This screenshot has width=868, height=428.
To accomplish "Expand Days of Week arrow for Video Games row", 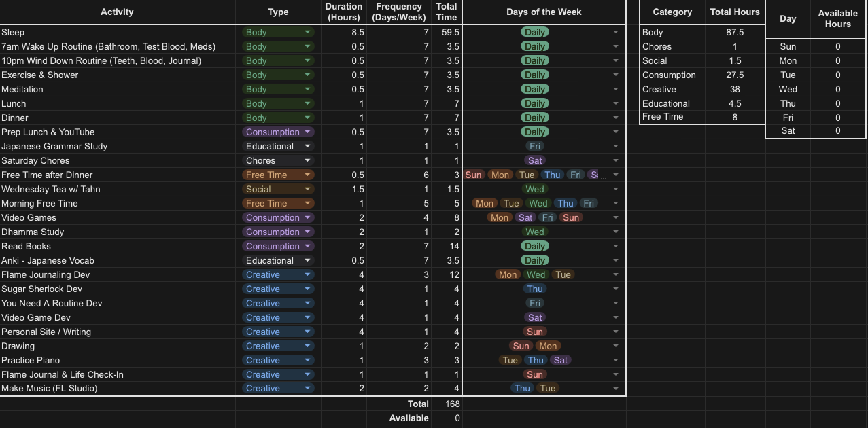I will (x=615, y=218).
